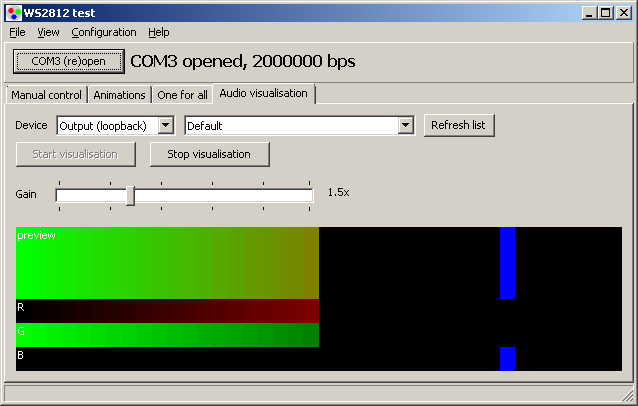Switch to the One for all tab
The image size is (638, 406).
[x=182, y=95]
